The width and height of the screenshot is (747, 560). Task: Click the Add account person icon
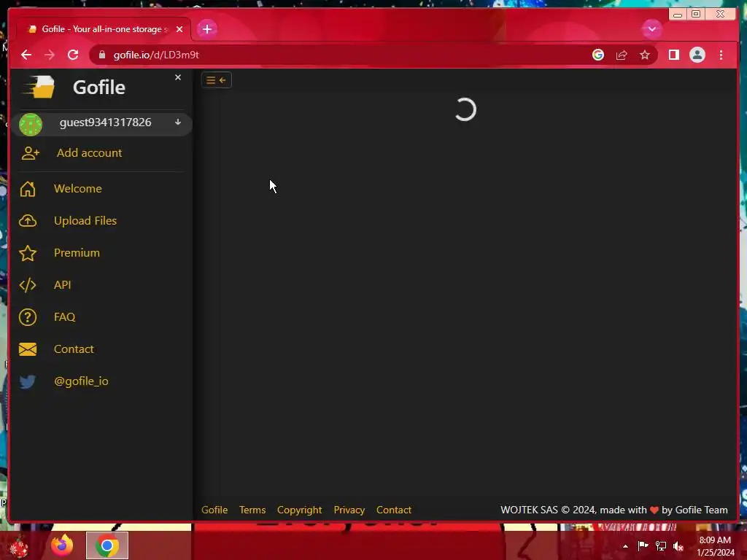click(30, 153)
